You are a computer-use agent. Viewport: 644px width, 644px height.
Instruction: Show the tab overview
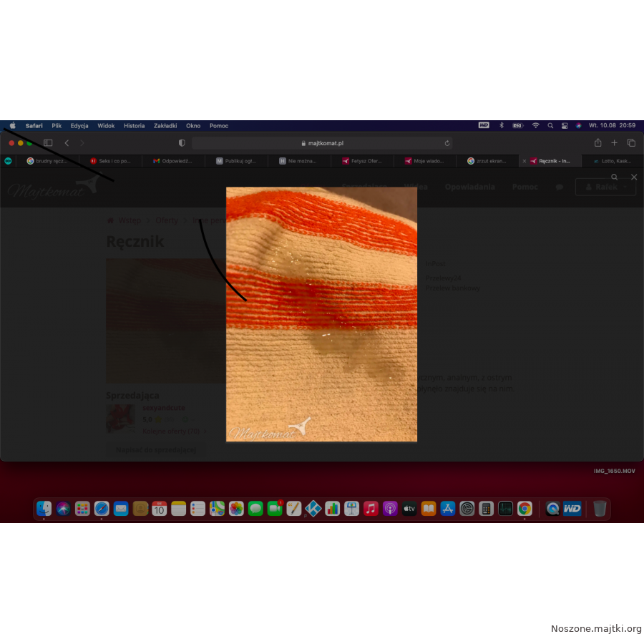[631, 142]
